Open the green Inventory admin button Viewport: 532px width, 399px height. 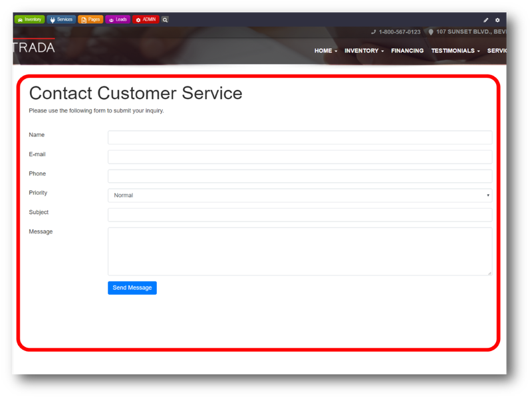point(29,20)
